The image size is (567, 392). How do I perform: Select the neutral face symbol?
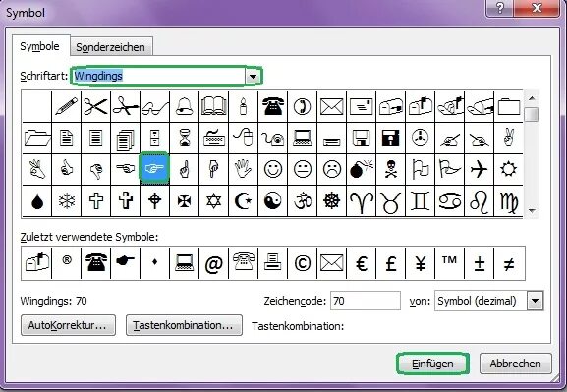pos(302,169)
